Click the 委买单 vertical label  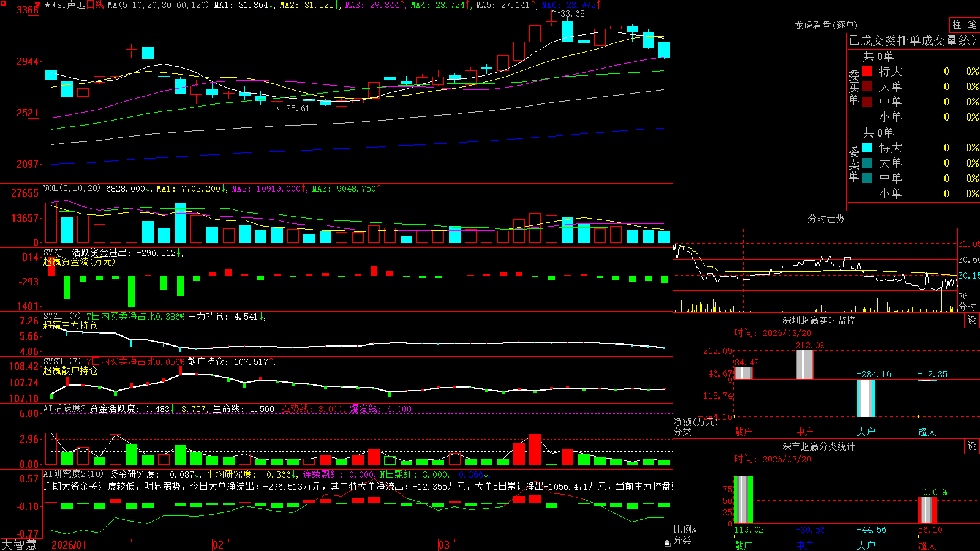[854, 87]
